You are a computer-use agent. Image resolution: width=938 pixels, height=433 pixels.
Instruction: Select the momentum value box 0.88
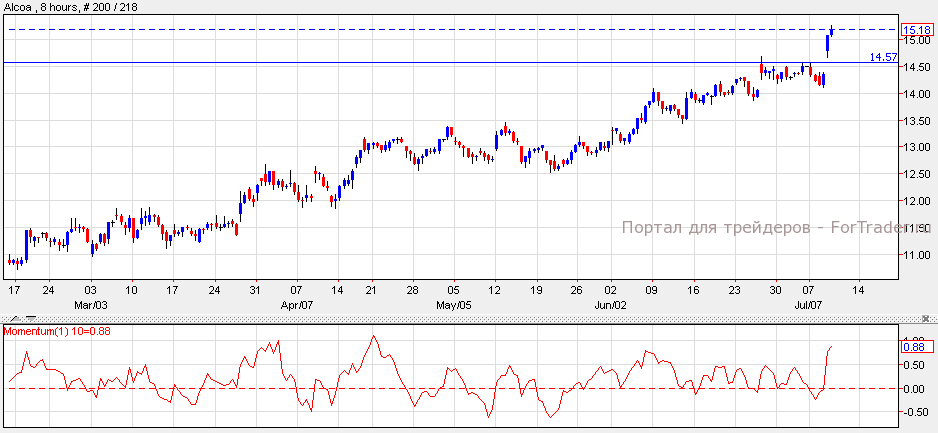pos(916,347)
